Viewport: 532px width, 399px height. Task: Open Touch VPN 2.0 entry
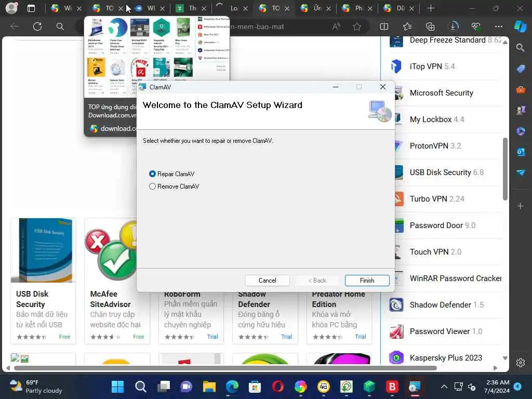[x=435, y=252]
